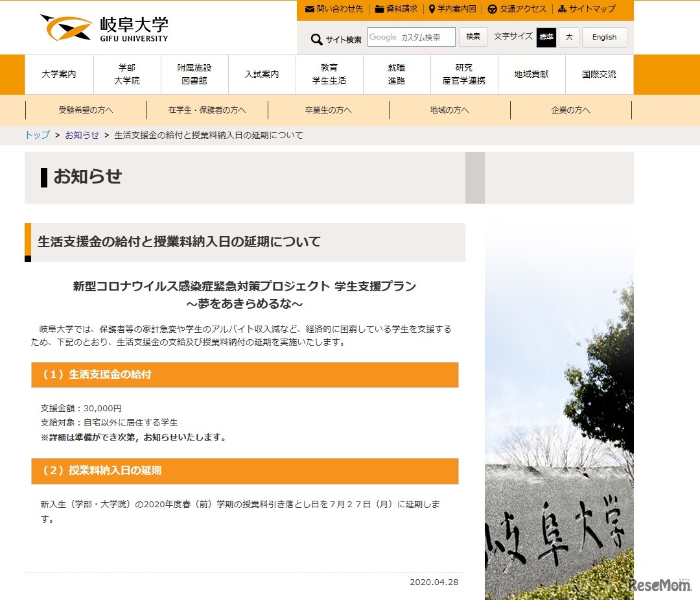
Task: Open the 国際交流 navigation menu
Action: click(599, 74)
